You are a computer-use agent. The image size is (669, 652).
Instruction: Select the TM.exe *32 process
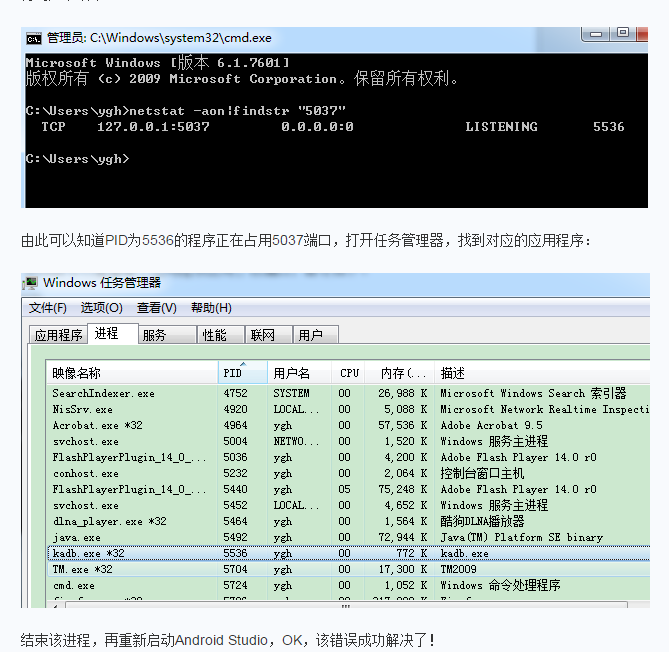click(348, 569)
